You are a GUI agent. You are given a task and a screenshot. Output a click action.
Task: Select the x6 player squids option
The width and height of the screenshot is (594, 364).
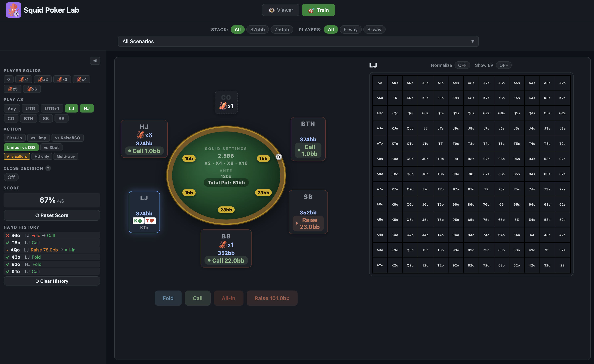click(32, 89)
